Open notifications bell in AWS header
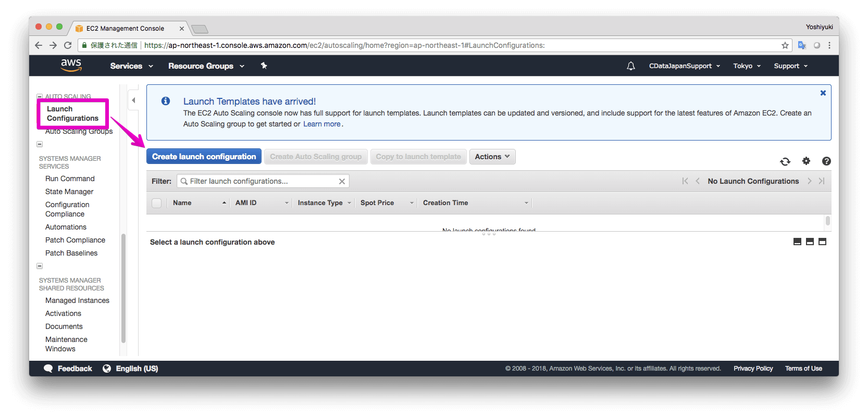 pos(631,66)
